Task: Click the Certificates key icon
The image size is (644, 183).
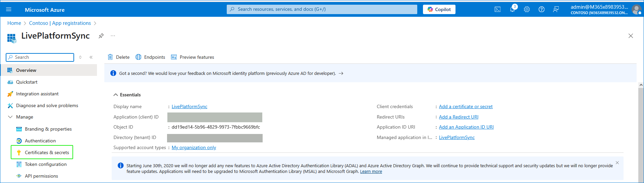Action: click(x=19, y=152)
